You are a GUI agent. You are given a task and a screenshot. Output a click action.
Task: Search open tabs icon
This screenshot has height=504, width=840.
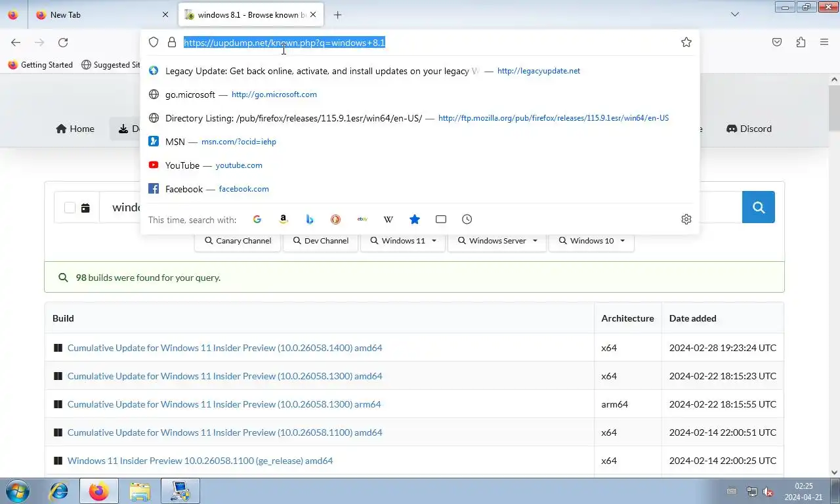[x=441, y=219]
